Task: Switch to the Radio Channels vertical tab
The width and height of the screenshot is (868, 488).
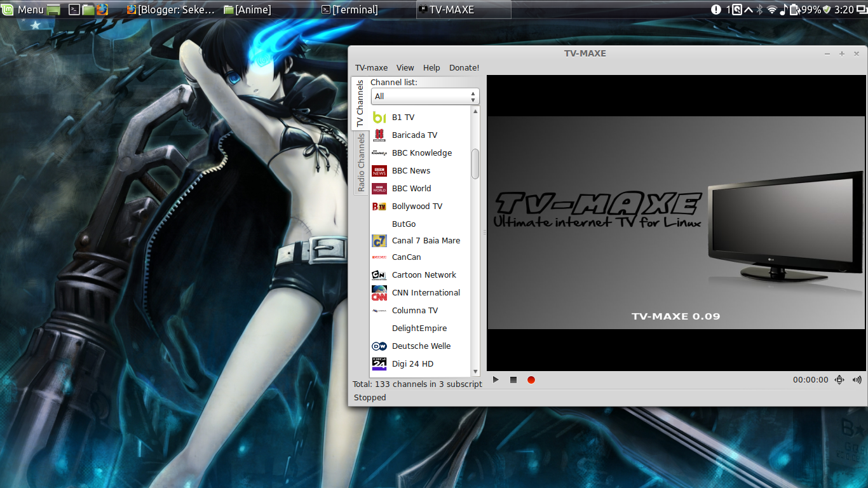Action: click(361, 163)
